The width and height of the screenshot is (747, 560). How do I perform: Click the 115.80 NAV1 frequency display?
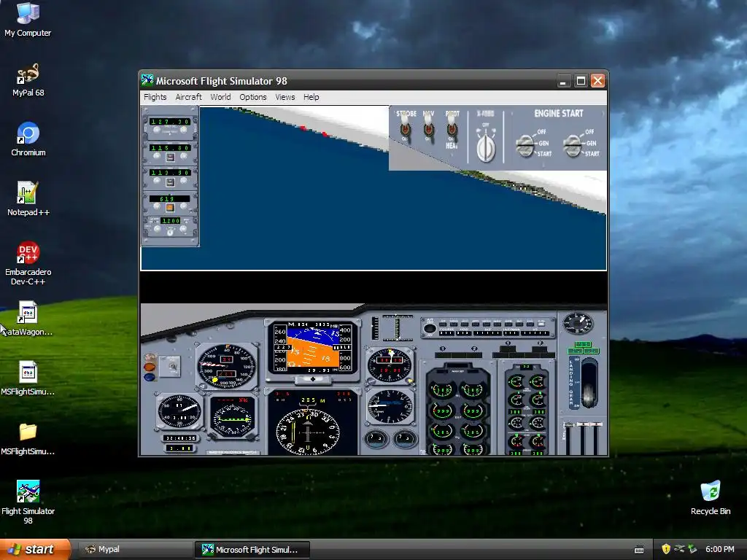pyautogui.click(x=170, y=148)
